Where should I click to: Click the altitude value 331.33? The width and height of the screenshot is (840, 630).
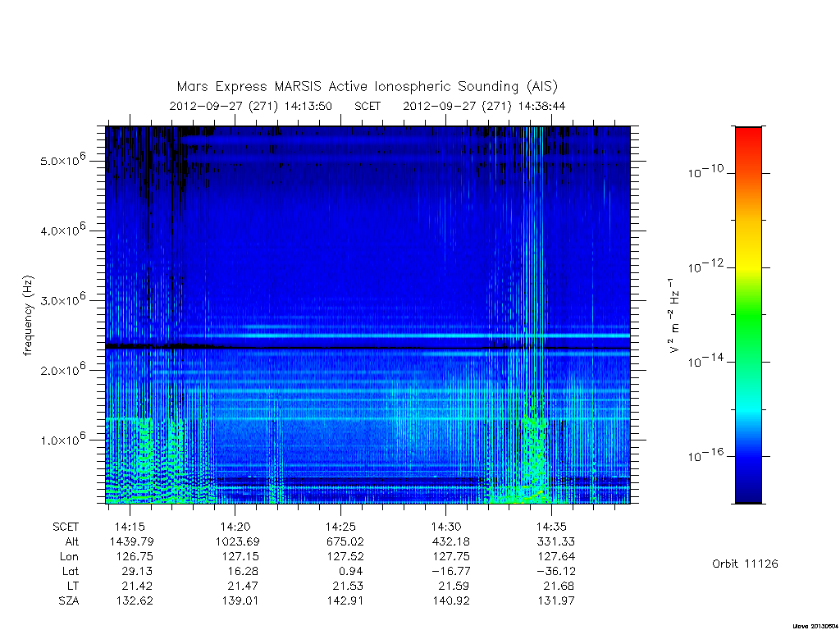(x=556, y=541)
